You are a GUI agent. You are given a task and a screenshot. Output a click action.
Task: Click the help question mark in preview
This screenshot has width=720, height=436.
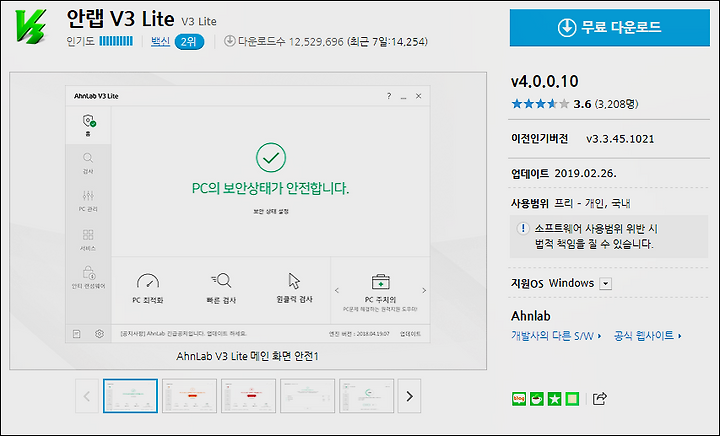coord(389,96)
